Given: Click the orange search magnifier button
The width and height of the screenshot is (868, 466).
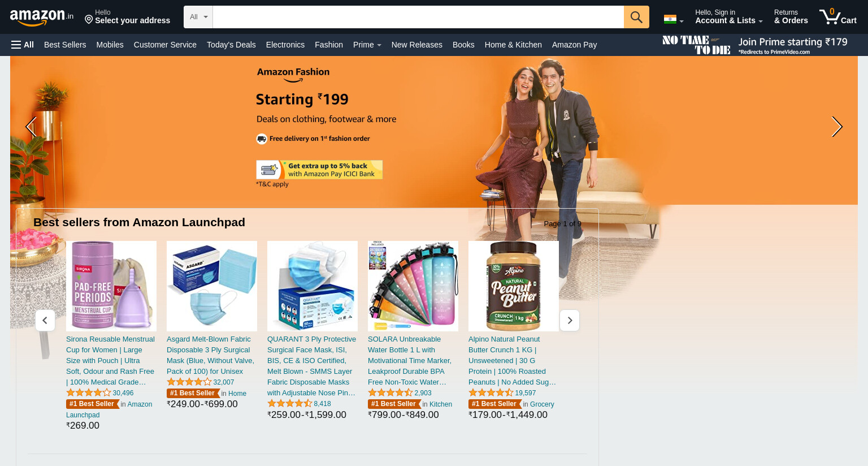Looking at the screenshot, I should (636, 17).
